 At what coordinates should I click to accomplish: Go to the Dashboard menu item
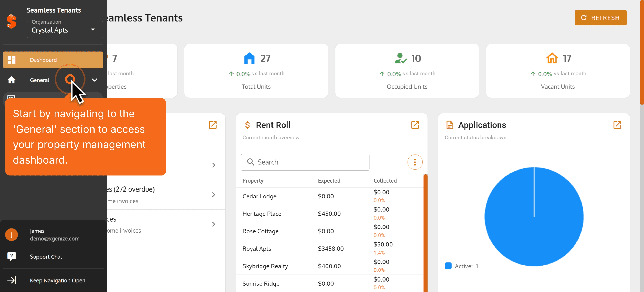click(x=53, y=60)
